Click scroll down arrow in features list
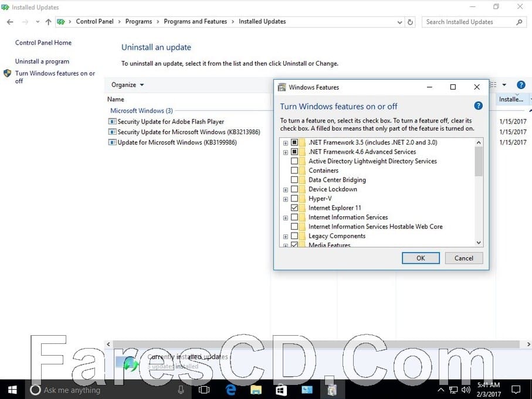The height and width of the screenshot is (399, 532). tap(479, 243)
